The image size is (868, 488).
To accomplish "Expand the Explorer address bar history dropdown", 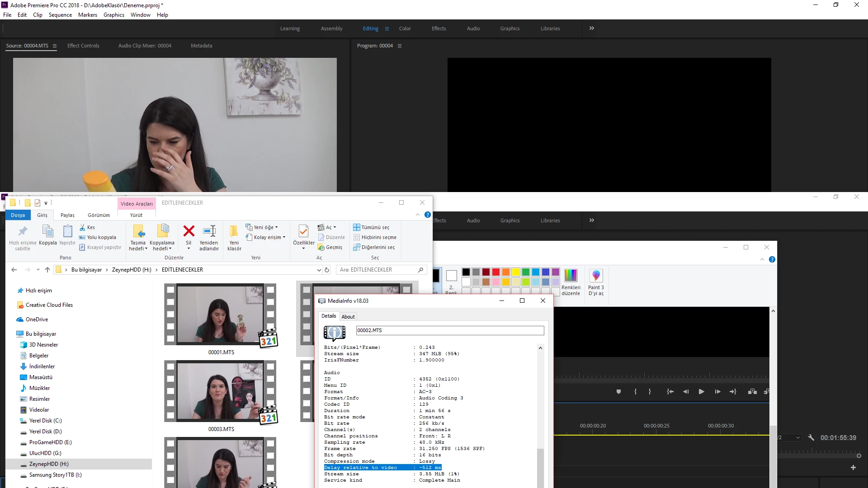I will (319, 270).
